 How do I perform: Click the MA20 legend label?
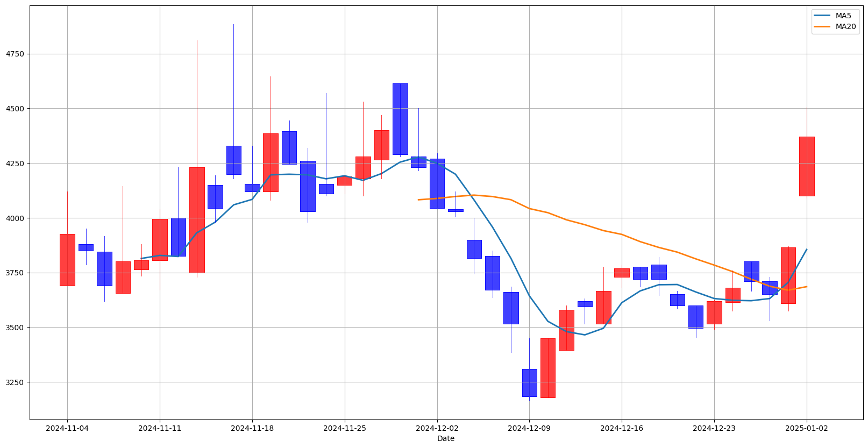845,26
